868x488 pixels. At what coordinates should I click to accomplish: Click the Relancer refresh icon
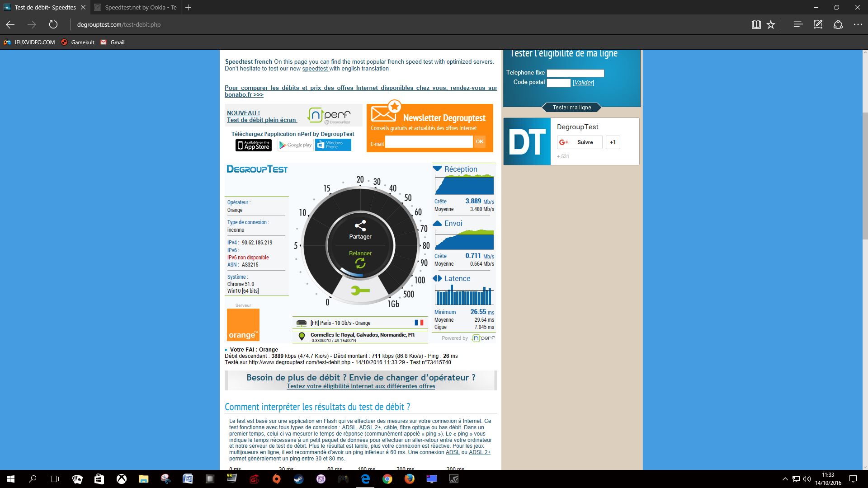click(360, 263)
